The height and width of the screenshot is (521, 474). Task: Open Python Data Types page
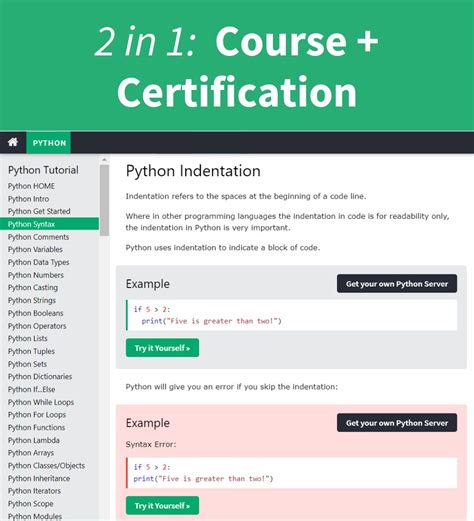(38, 262)
